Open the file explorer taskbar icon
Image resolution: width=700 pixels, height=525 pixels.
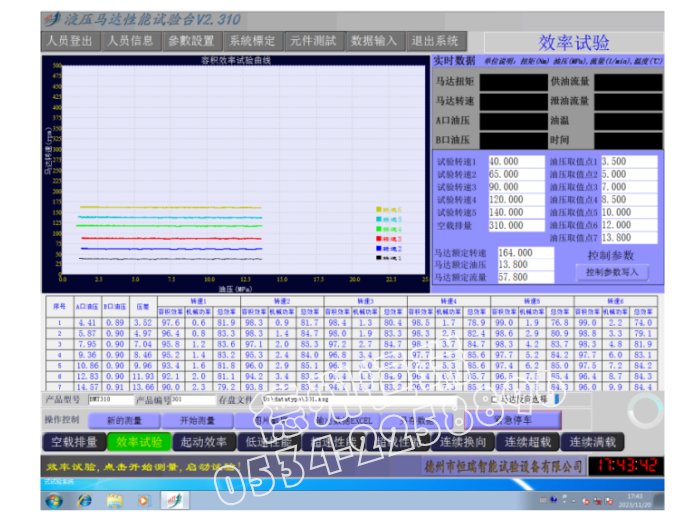(x=115, y=498)
